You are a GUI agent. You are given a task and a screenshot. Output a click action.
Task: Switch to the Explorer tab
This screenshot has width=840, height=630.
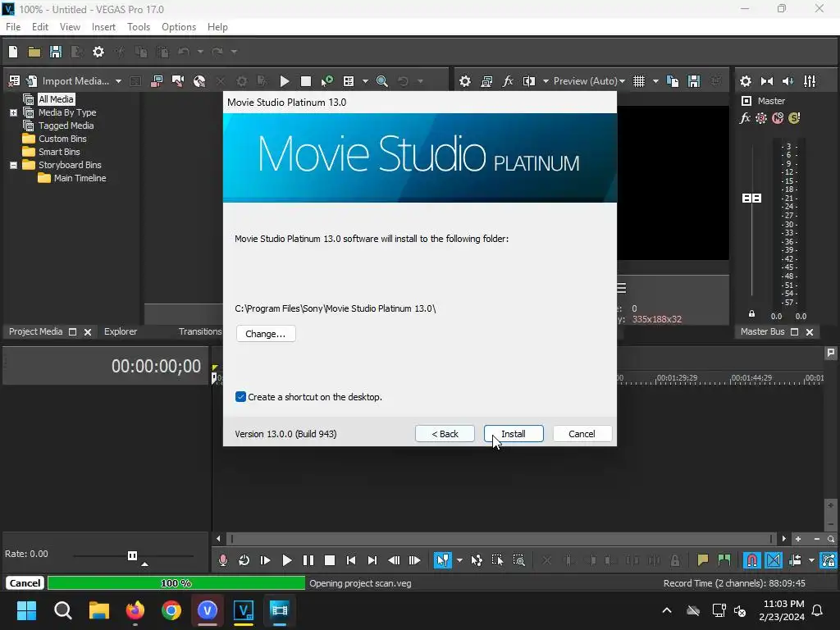click(121, 331)
